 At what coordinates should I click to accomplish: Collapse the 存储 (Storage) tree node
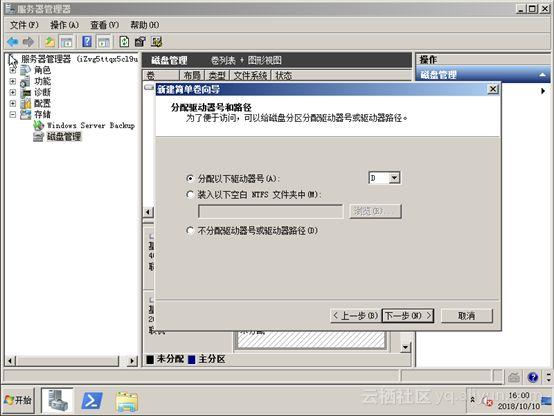tap(13, 114)
